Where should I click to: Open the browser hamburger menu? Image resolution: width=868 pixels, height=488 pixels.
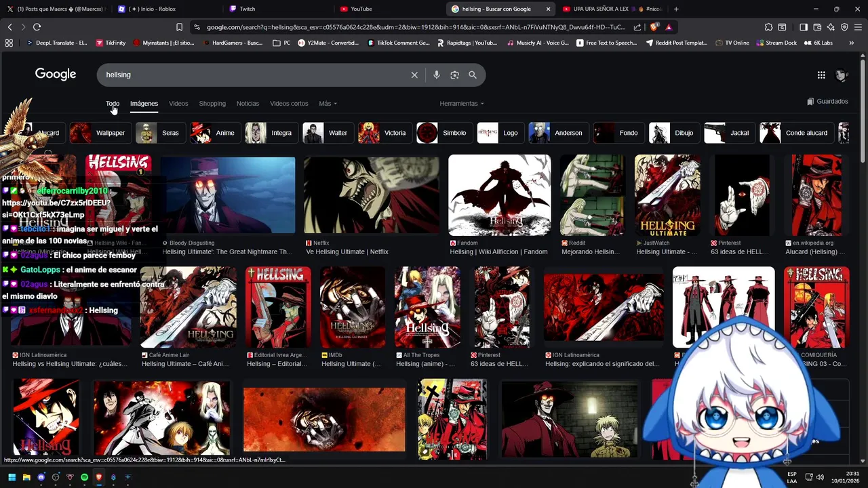click(x=858, y=27)
